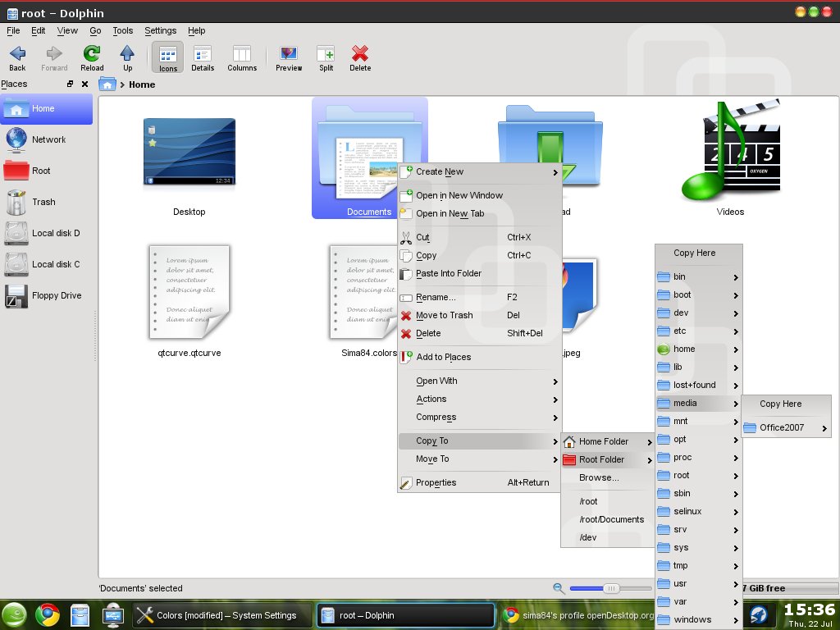Open the Help menu
The image size is (840, 630).
(196, 30)
